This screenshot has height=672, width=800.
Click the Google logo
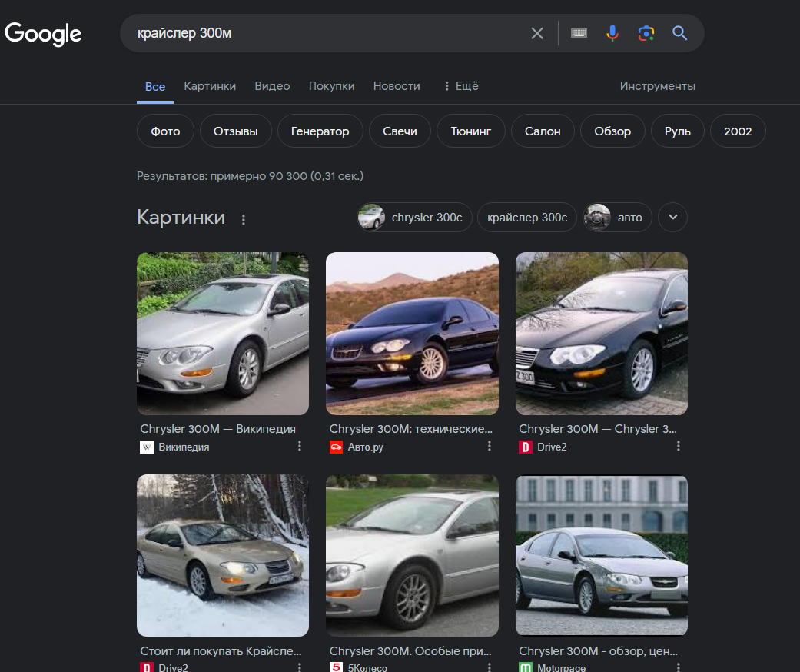pyautogui.click(x=43, y=34)
